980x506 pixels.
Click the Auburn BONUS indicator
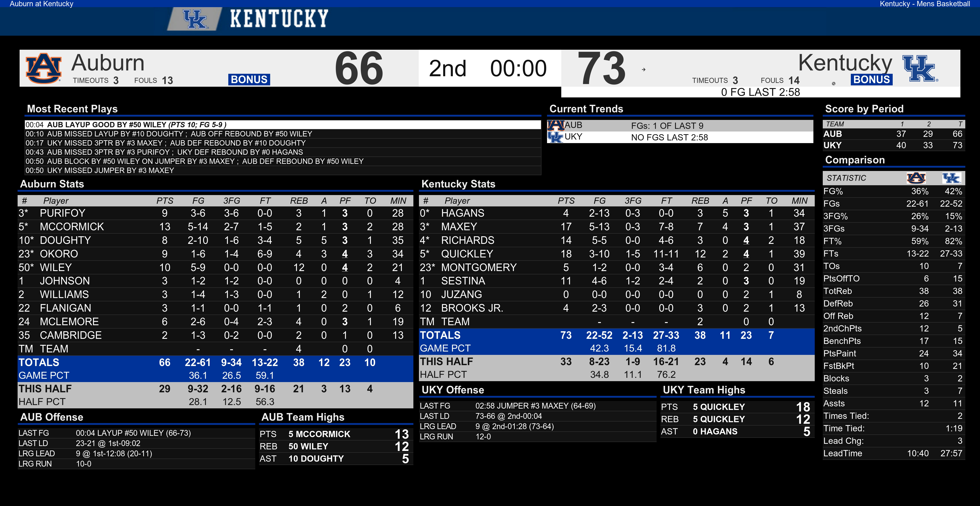coord(249,80)
